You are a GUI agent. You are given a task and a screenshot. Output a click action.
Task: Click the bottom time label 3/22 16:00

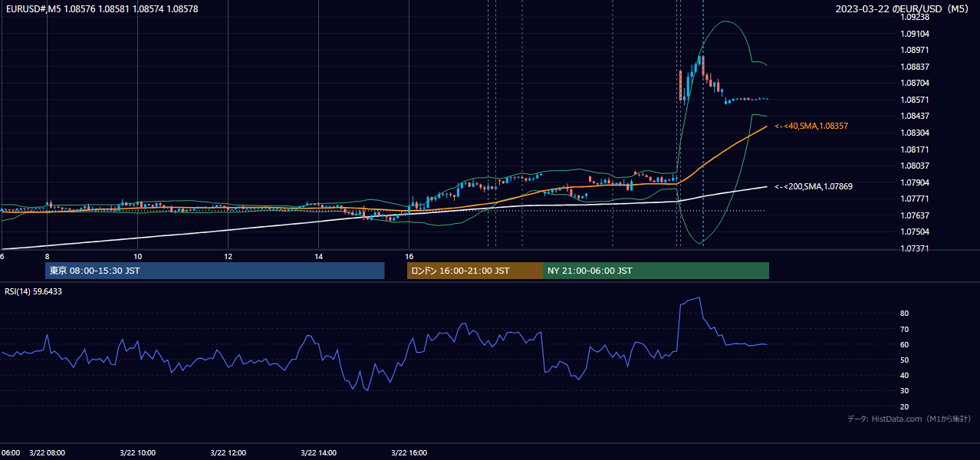(x=409, y=452)
